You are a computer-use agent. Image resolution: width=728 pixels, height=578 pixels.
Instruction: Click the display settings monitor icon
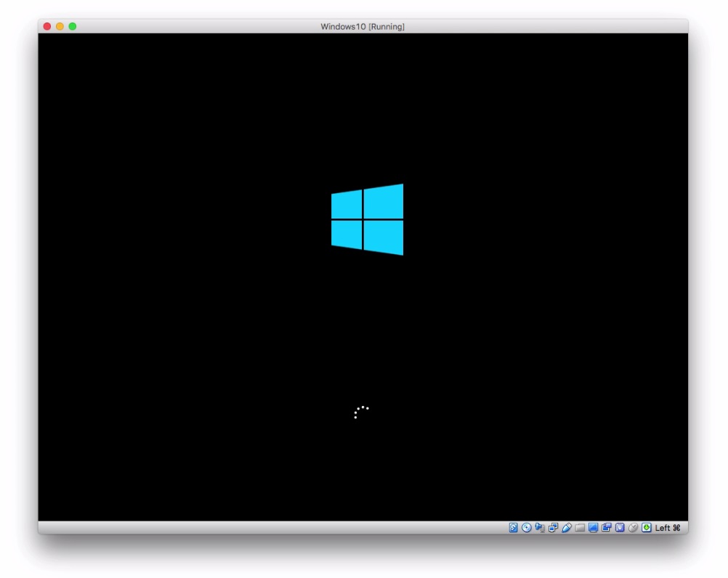click(593, 527)
